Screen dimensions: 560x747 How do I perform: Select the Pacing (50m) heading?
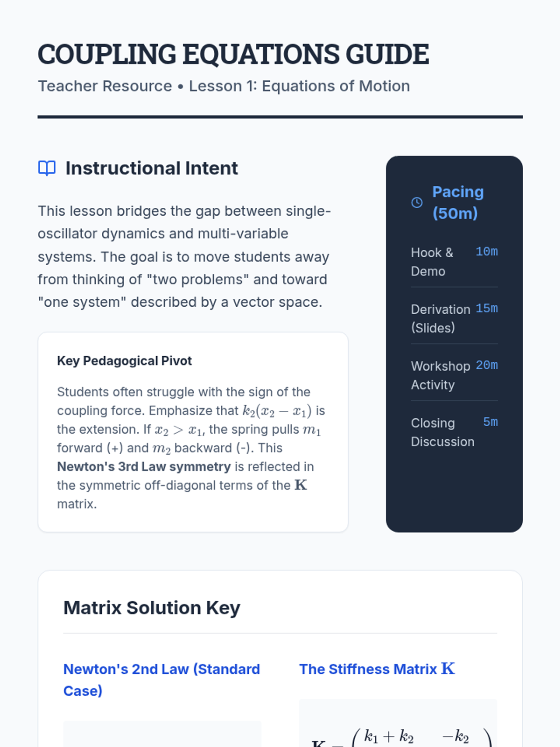click(x=458, y=202)
